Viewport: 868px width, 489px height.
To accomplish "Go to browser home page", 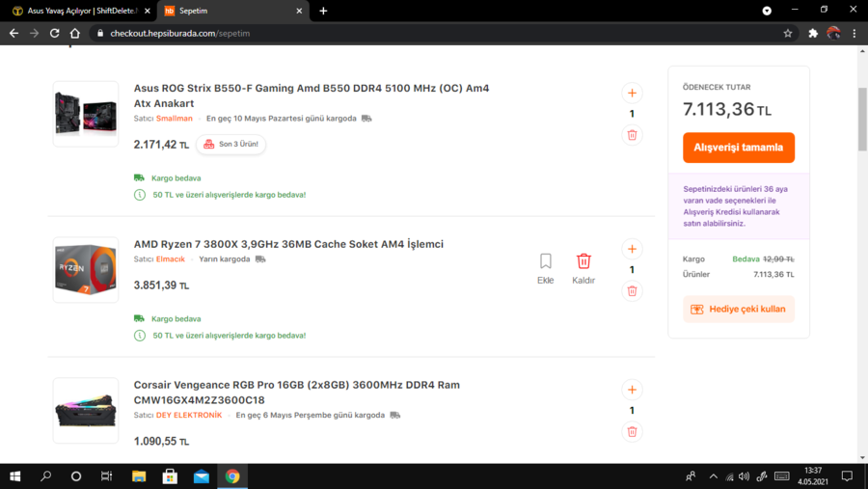I will (x=74, y=33).
